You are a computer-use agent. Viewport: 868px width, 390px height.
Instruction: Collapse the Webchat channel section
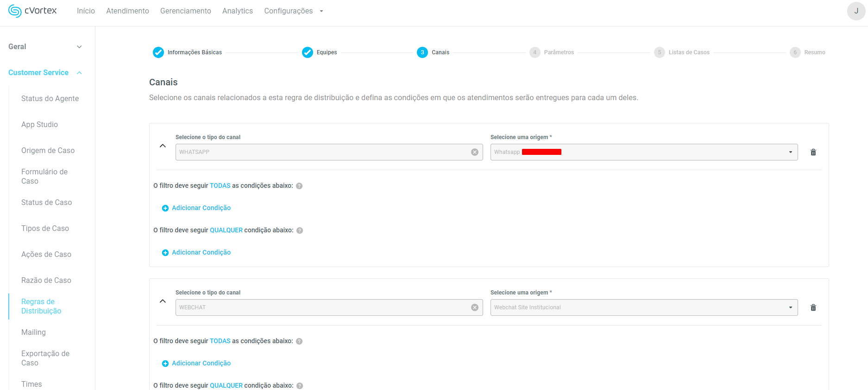(x=163, y=301)
